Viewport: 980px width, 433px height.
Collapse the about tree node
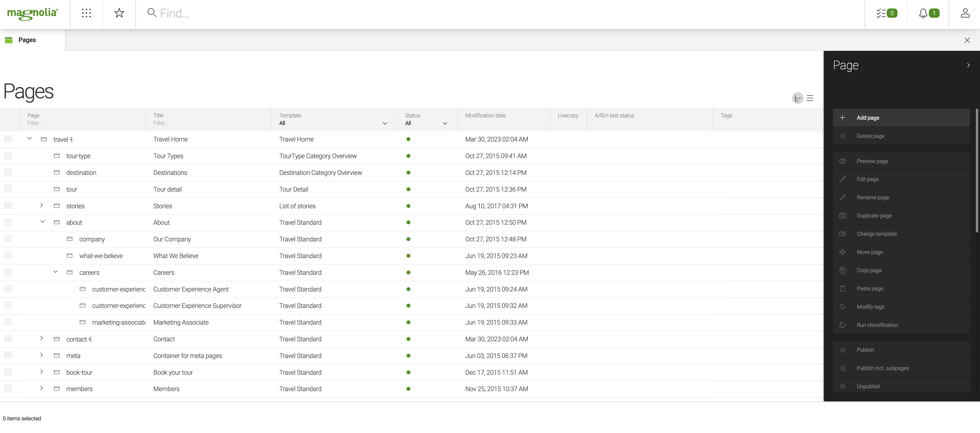(x=43, y=222)
